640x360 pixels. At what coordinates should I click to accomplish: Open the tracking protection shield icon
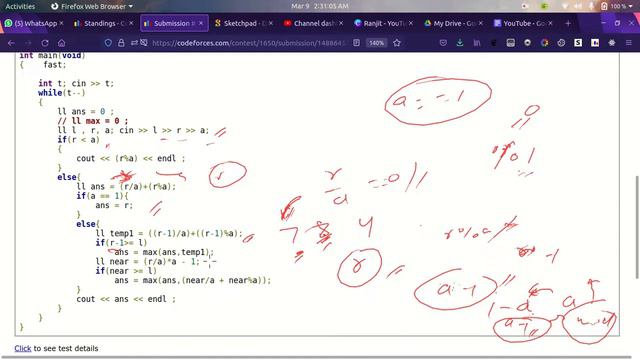pyautogui.click(x=108, y=43)
